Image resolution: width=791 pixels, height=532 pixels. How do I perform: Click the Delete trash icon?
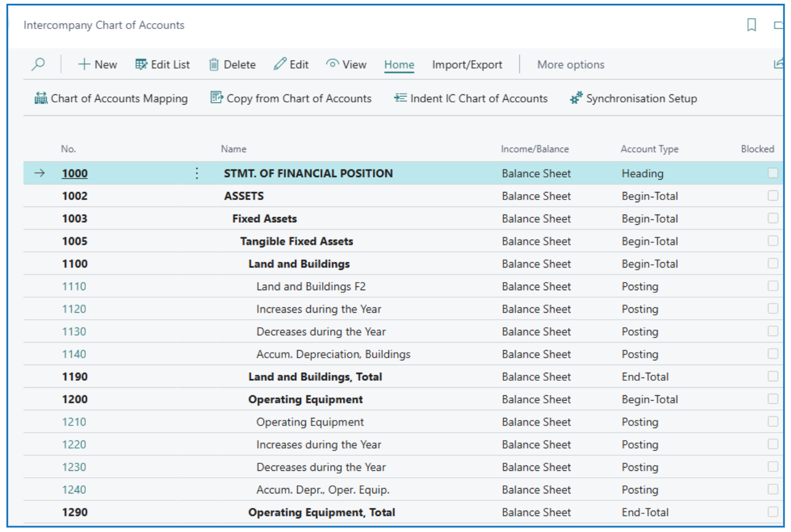coord(214,64)
